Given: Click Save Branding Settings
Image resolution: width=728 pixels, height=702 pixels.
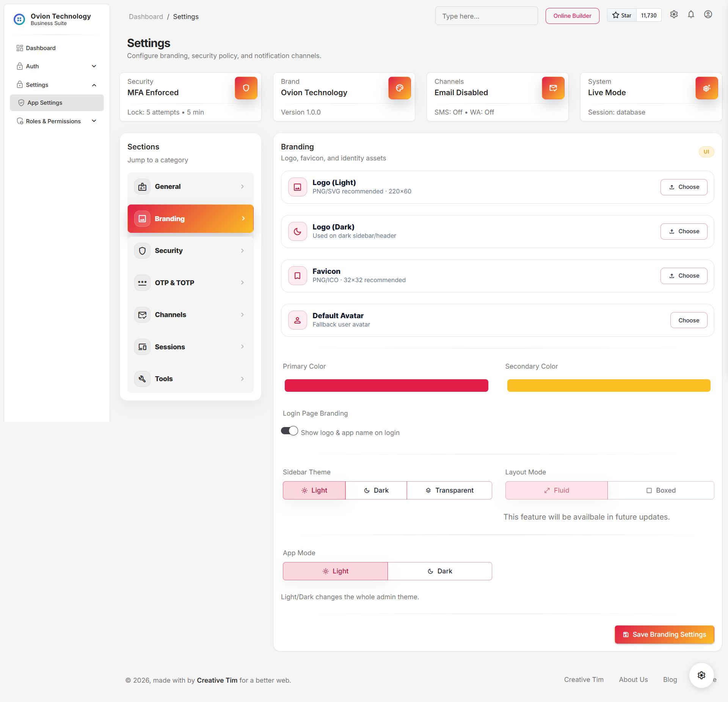Looking at the screenshot, I should (664, 634).
